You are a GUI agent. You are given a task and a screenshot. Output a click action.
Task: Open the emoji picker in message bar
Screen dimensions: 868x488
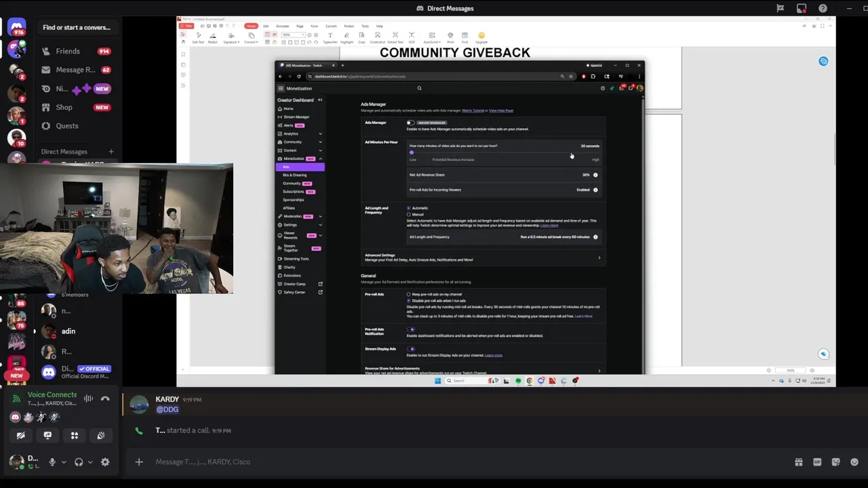coord(854,462)
